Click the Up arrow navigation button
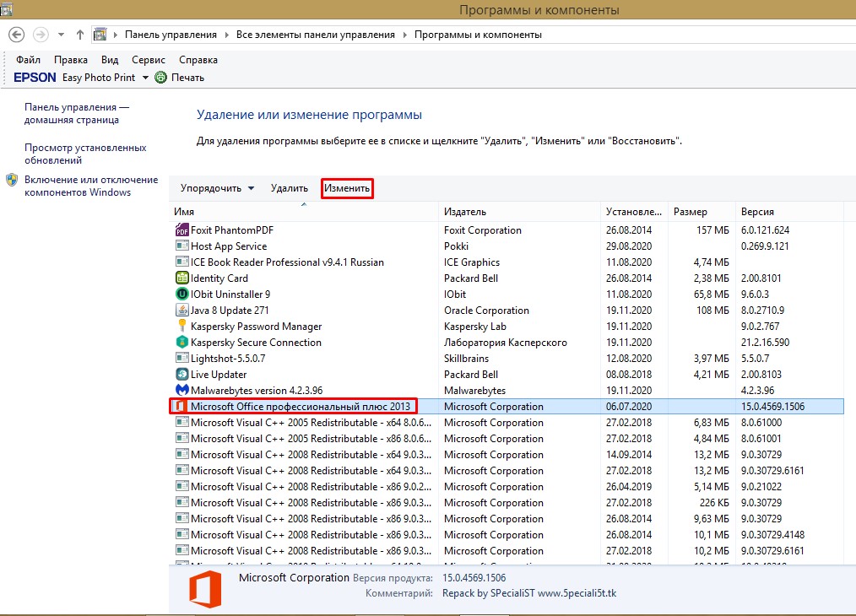Image resolution: width=856 pixels, height=616 pixels. click(80, 35)
